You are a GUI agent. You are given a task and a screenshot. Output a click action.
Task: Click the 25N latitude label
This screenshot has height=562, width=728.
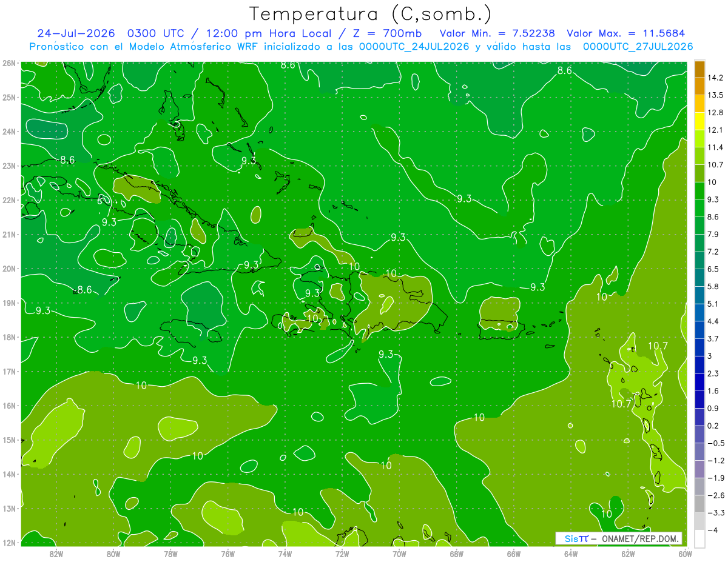(10, 97)
